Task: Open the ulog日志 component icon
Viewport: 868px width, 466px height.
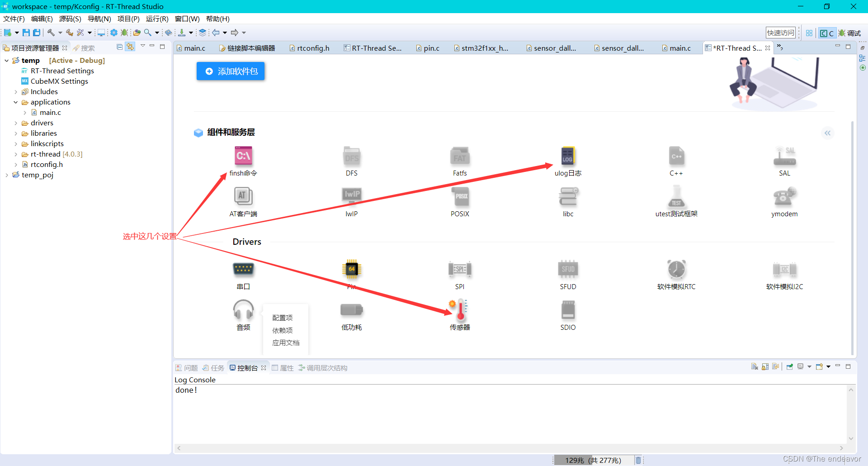Action: coord(568,156)
